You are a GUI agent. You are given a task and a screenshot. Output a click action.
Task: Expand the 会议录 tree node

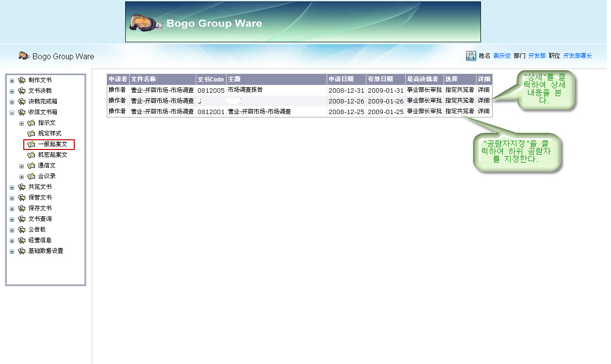pyautogui.click(x=21, y=176)
